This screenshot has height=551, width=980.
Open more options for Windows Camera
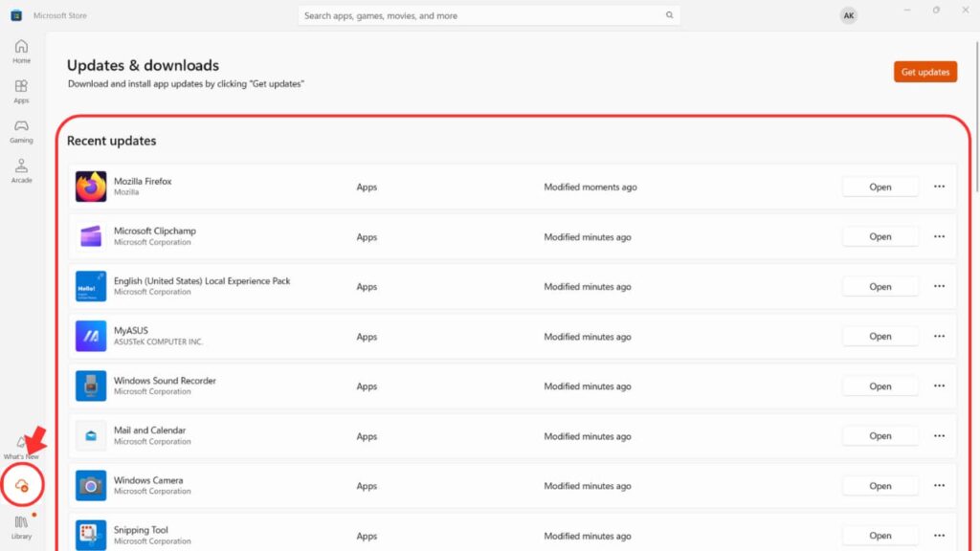tap(939, 485)
